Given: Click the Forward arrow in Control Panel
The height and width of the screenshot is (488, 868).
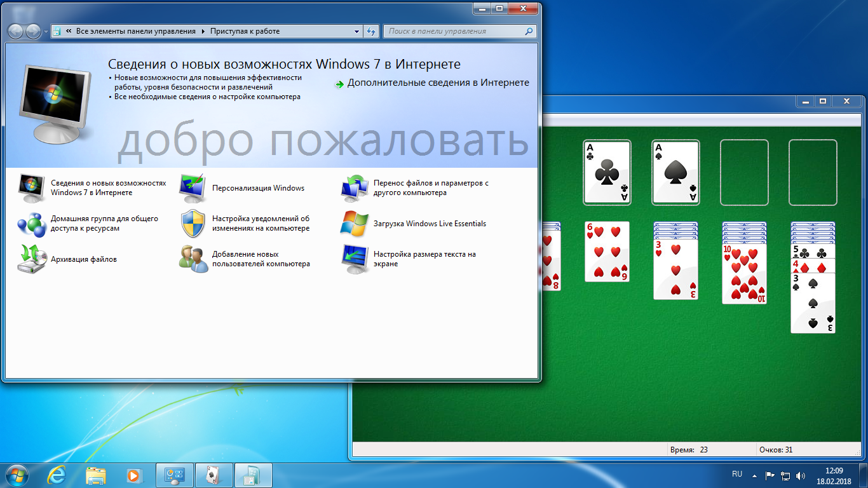Looking at the screenshot, I should 33,31.
